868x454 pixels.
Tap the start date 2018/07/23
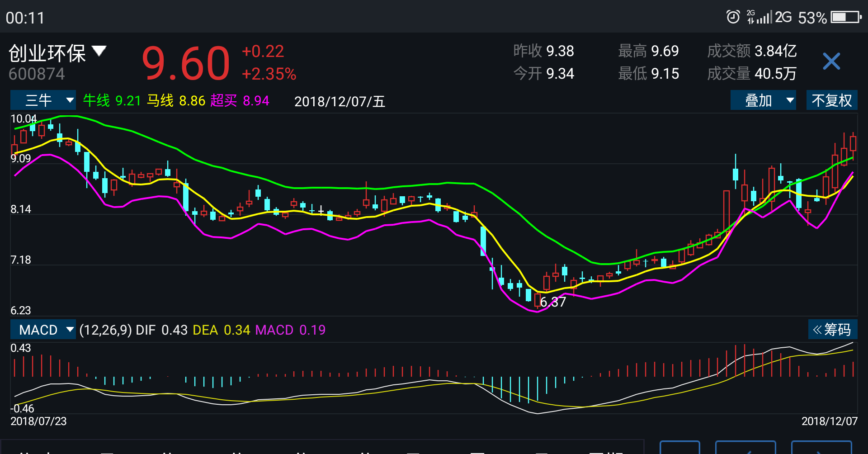pos(38,421)
